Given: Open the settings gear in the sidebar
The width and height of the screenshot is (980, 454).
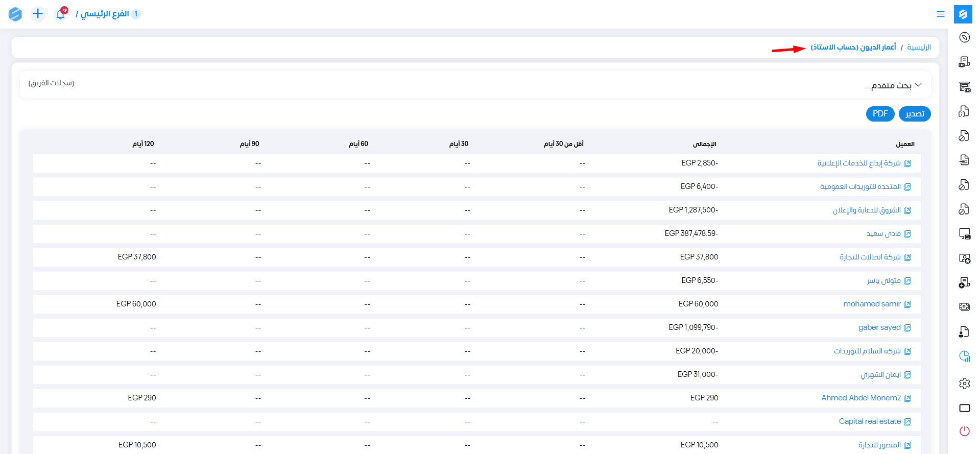Looking at the screenshot, I should pyautogui.click(x=964, y=384).
